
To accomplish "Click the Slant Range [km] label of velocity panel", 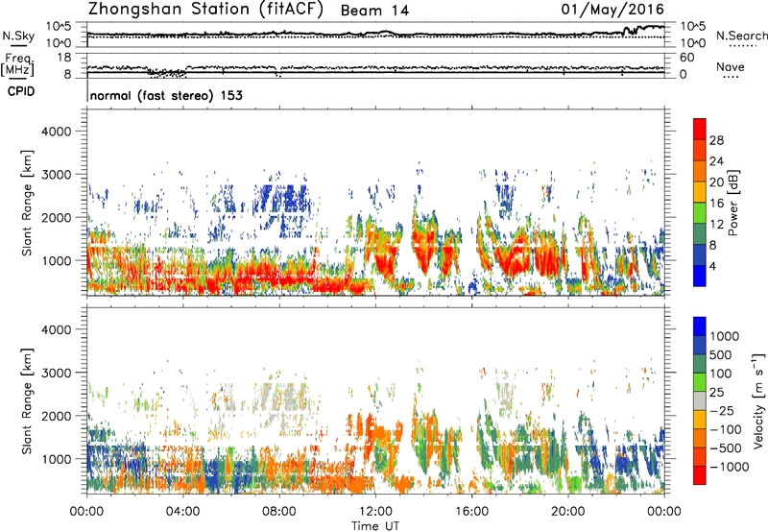I will click(27, 401).
